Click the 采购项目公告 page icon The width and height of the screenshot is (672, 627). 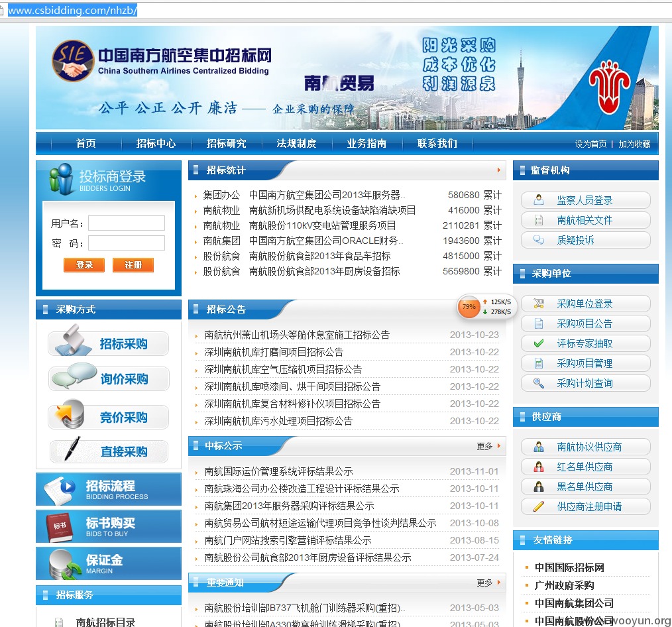click(539, 323)
